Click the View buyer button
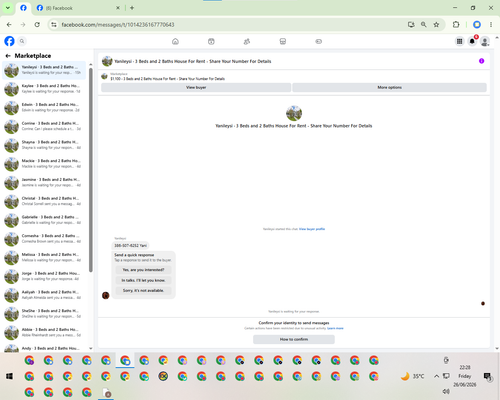 [x=196, y=87]
